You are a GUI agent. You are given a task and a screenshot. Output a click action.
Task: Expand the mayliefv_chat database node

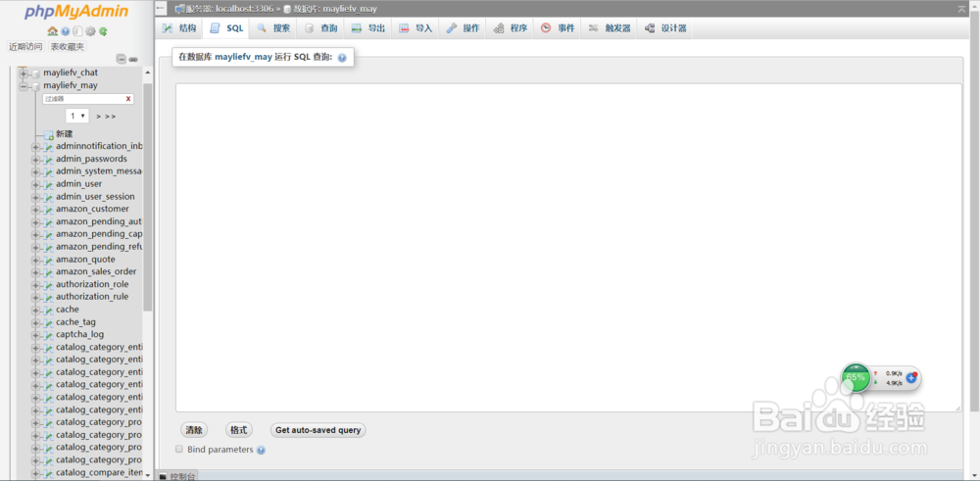(24, 73)
